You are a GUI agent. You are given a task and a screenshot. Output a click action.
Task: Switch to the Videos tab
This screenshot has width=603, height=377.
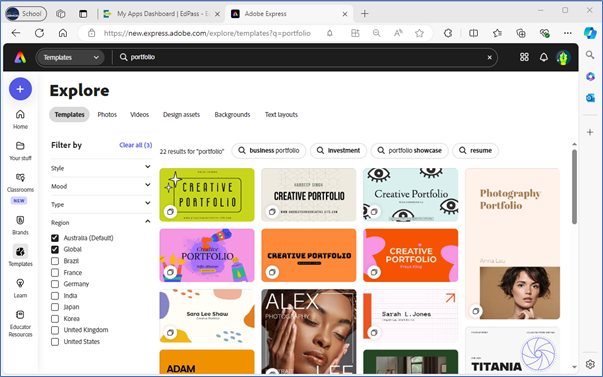point(139,115)
